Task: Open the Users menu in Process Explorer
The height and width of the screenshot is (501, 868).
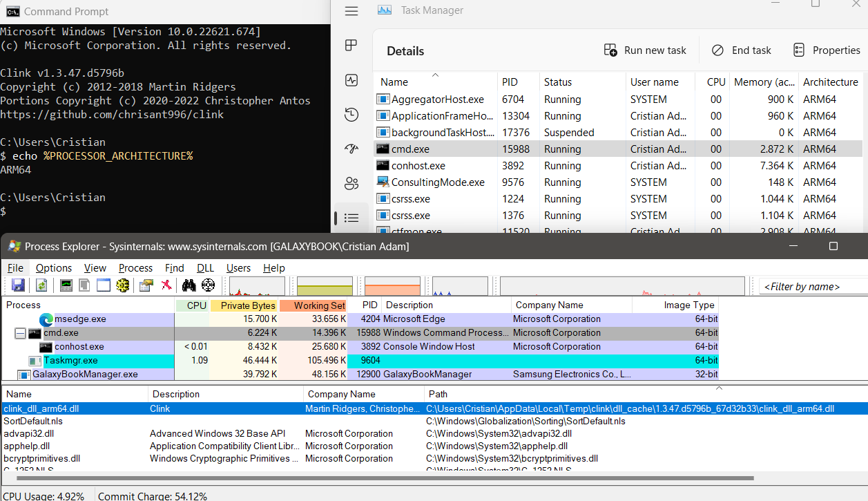Action: point(239,268)
